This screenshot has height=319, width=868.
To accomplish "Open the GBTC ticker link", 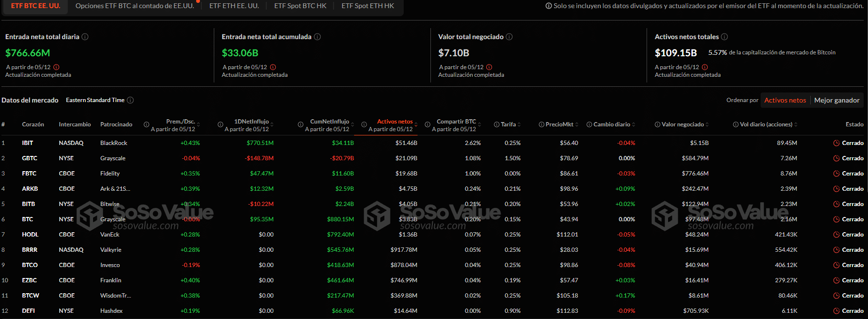I will coord(29,158).
